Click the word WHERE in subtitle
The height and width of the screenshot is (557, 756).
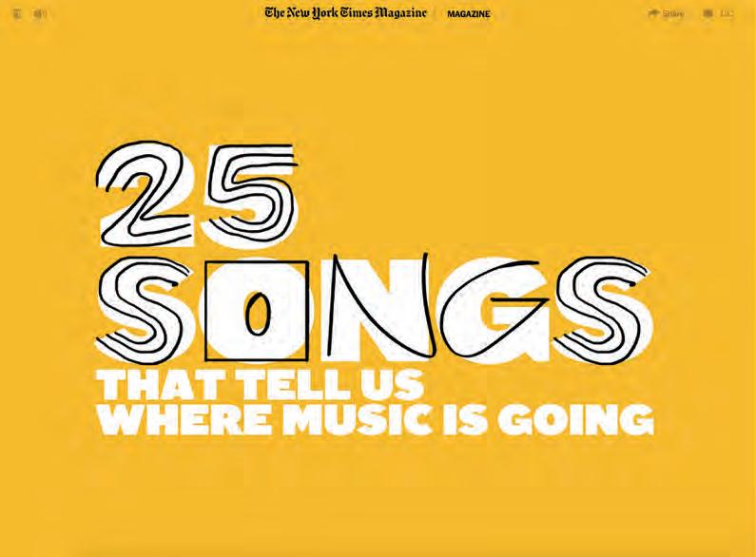(x=184, y=420)
